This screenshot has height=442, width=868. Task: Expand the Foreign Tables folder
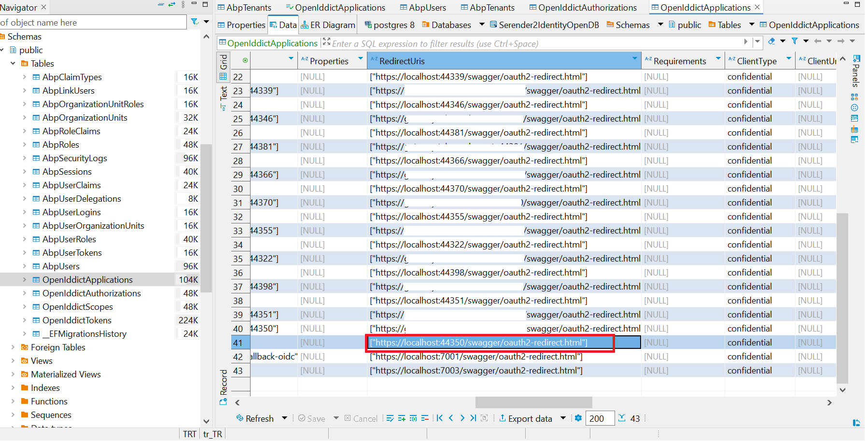[x=13, y=347]
